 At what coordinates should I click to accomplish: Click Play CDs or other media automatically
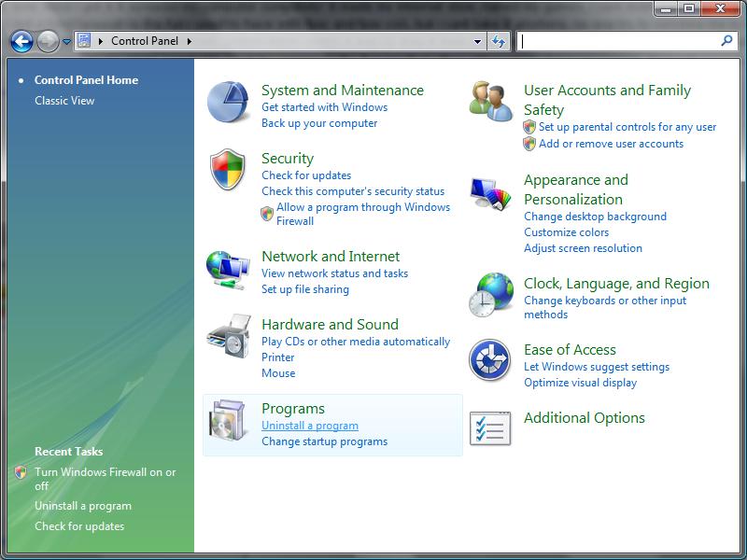point(356,342)
